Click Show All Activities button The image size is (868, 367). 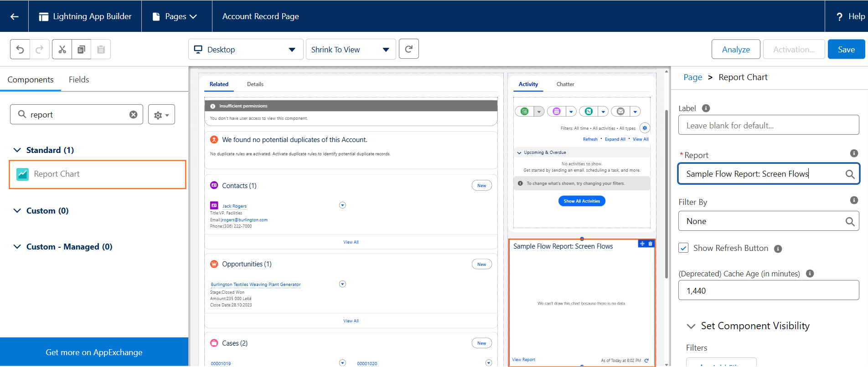(x=582, y=201)
